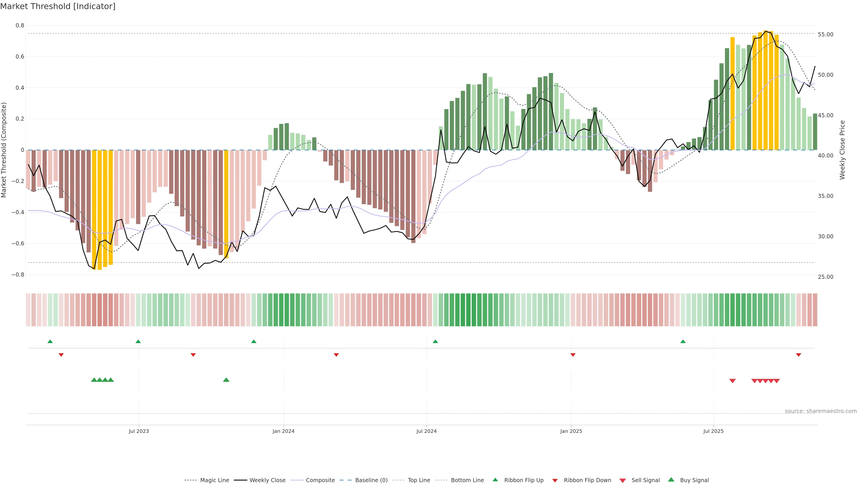Toggle the Composite legend entry
The width and height of the screenshot is (868, 488).
point(320,480)
